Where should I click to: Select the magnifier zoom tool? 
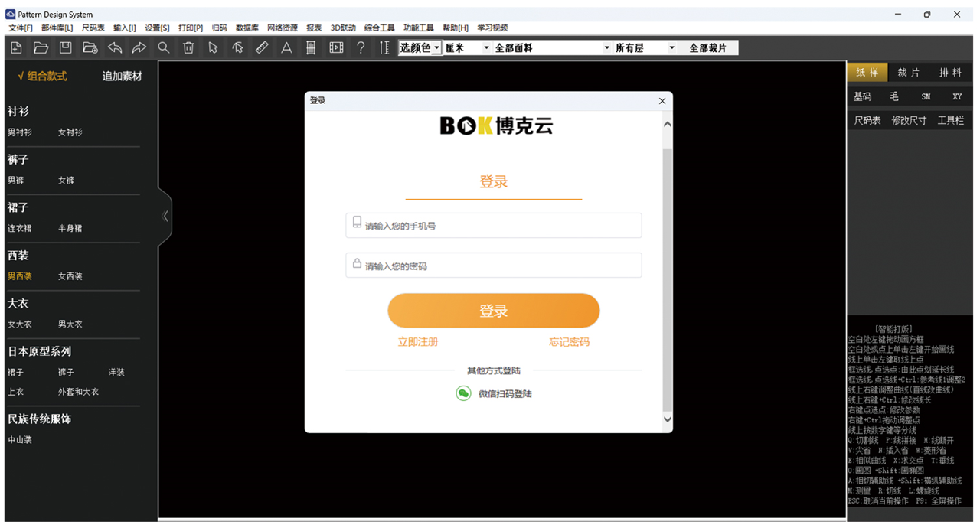point(164,47)
